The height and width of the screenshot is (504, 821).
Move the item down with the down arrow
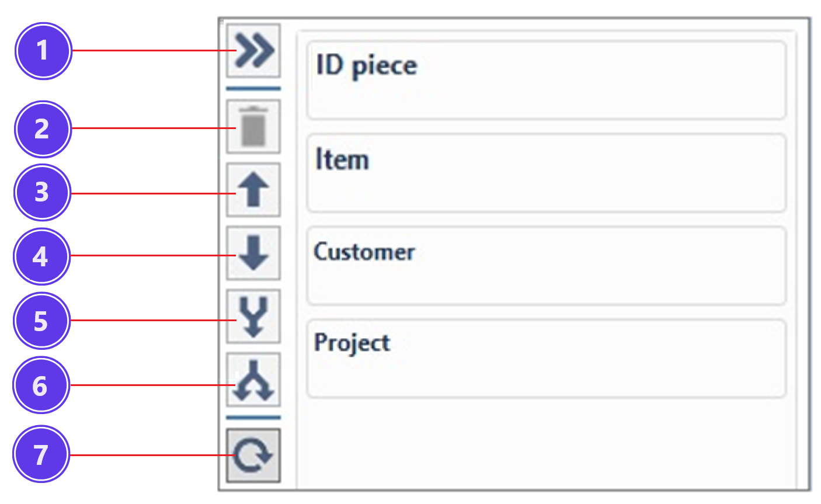point(253,253)
